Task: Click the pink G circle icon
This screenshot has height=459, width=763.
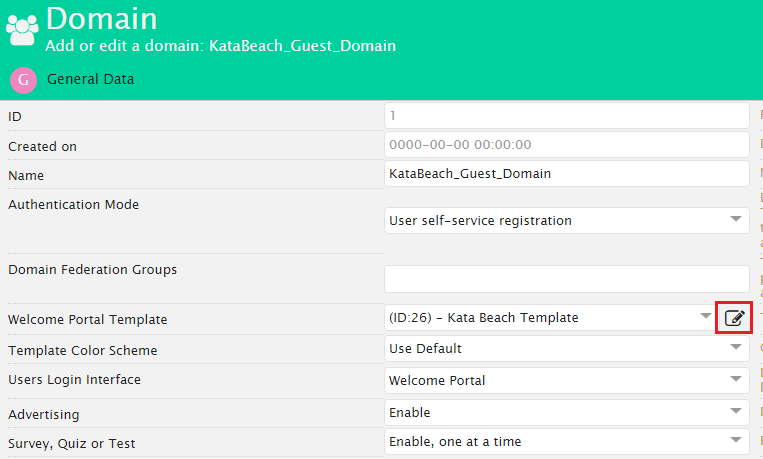Action: click(23, 80)
